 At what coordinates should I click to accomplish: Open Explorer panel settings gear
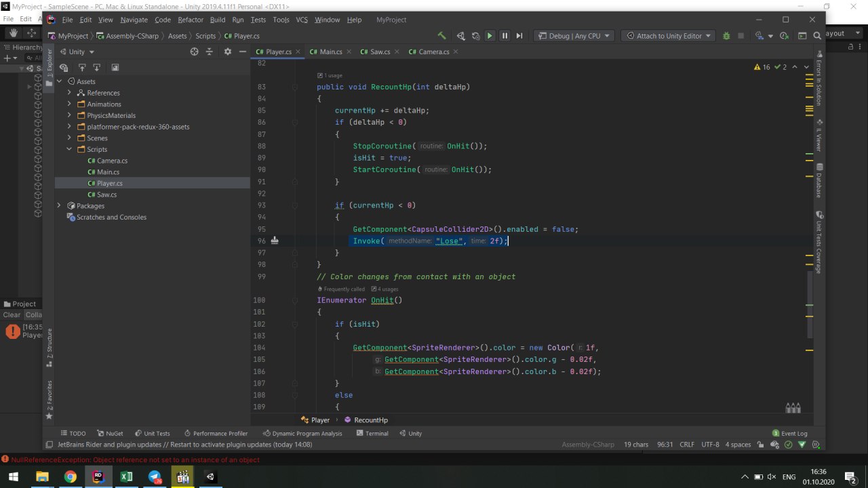pyautogui.click(x=227, y=52)
